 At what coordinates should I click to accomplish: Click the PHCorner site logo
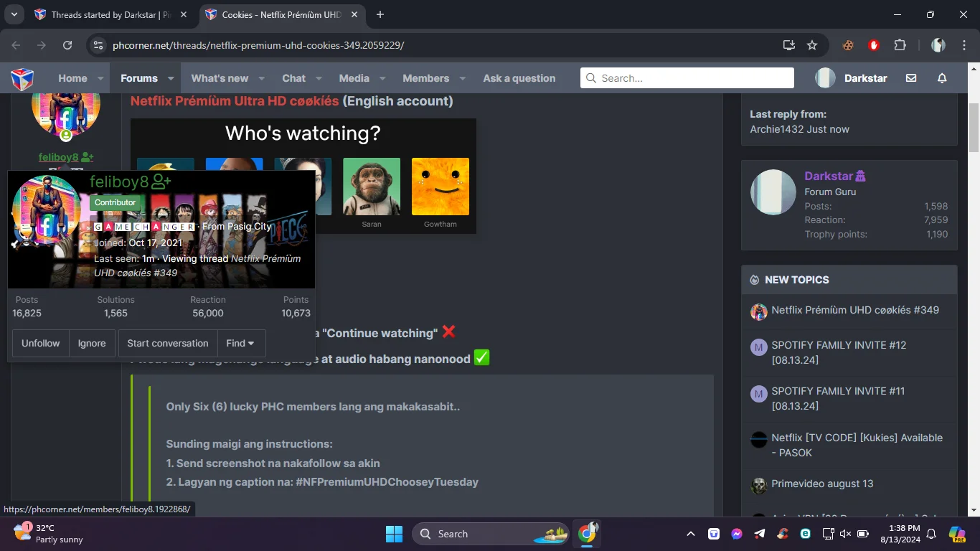pyautogui.click(x=22, y=78)
